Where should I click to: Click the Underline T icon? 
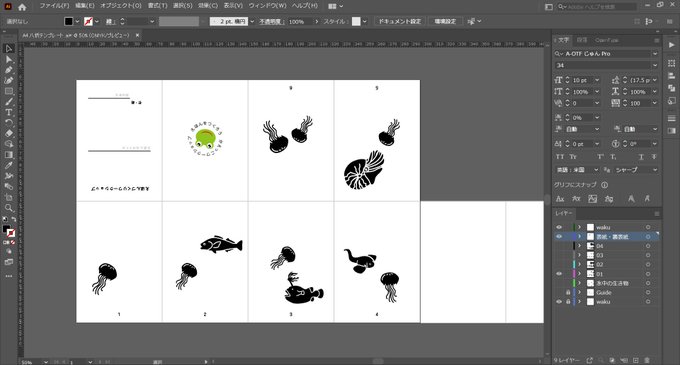(641, 156)
